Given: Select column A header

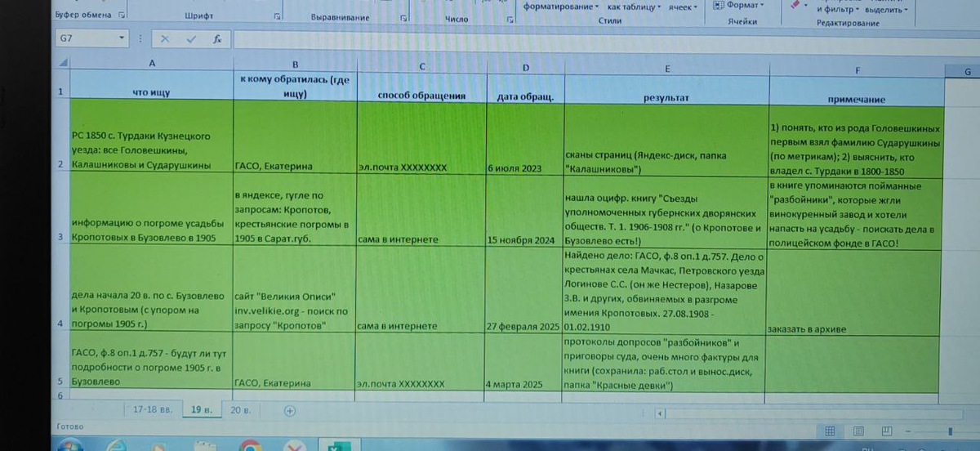Looking at the screenshot, I should click(152, 64).
